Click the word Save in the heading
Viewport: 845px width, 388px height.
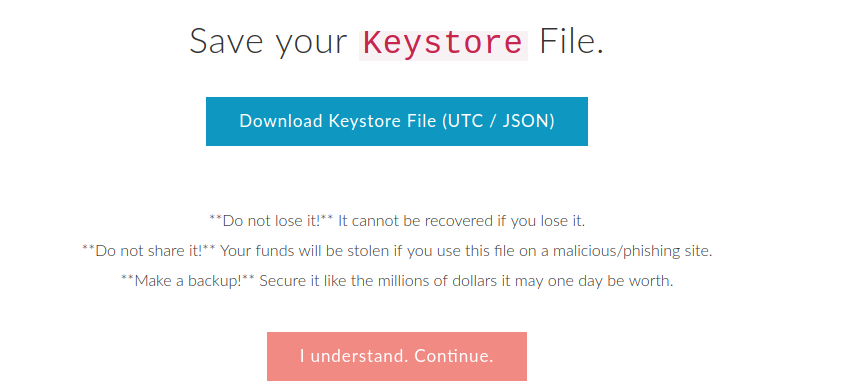(x=228, y=43)
